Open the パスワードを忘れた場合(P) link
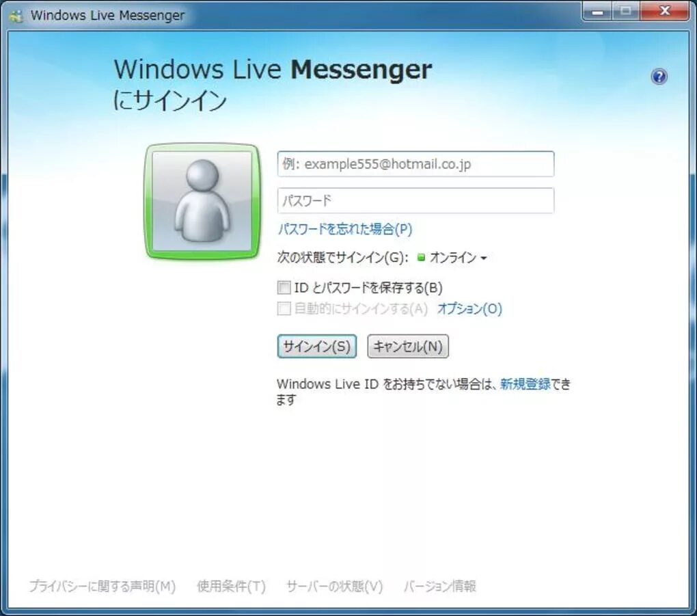The height and width of the screenshot is (616, 697). (345, 229)
